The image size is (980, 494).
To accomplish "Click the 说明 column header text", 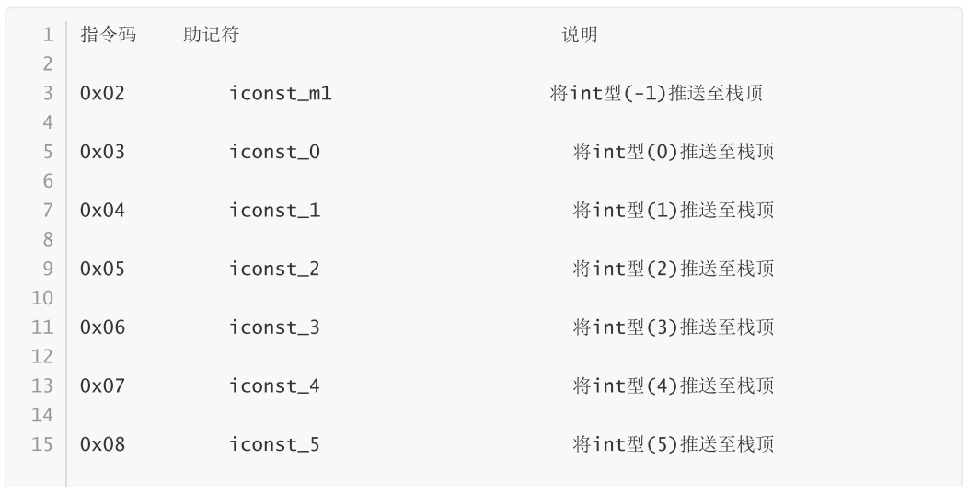I will (x=579, y=36).
